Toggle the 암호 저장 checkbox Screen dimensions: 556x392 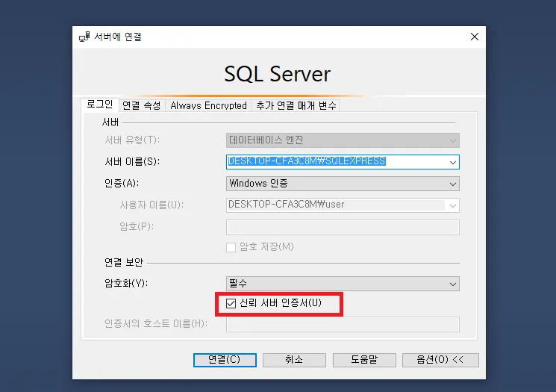(x=231, y=247)
